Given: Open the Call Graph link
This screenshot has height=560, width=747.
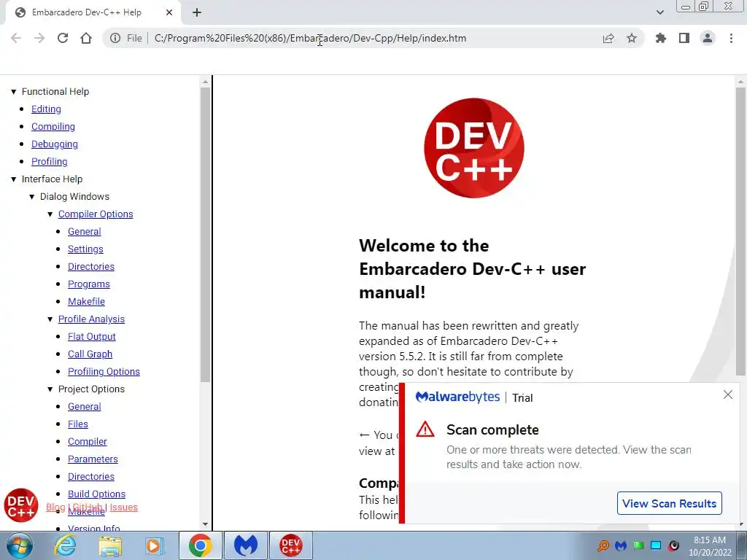Looking at the screenshot, I should point(90,354).
